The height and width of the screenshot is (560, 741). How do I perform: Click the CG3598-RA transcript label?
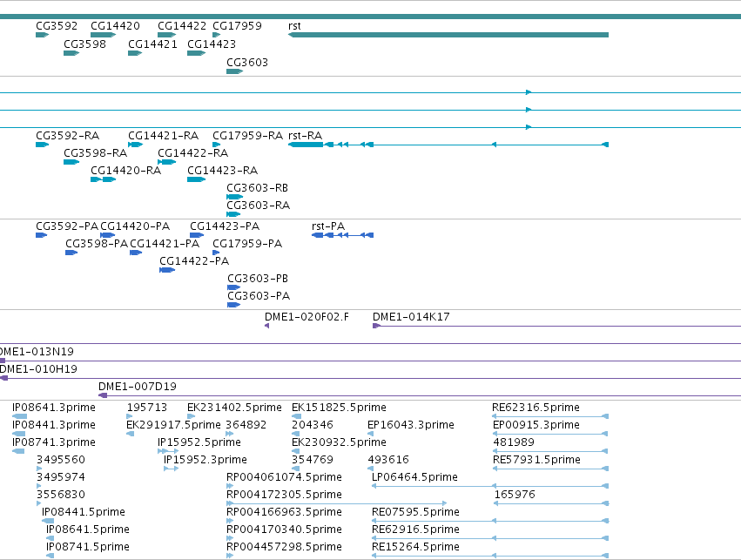[x=96, y=153]
